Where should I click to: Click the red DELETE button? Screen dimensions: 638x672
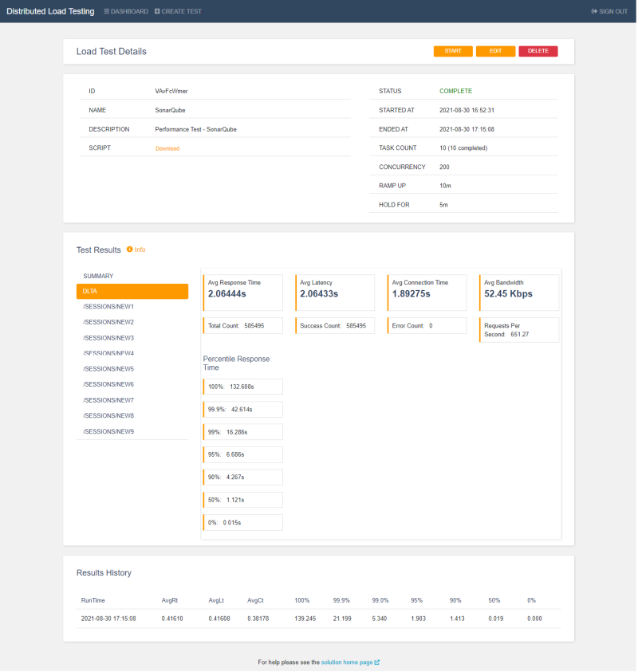click(538, 51)
